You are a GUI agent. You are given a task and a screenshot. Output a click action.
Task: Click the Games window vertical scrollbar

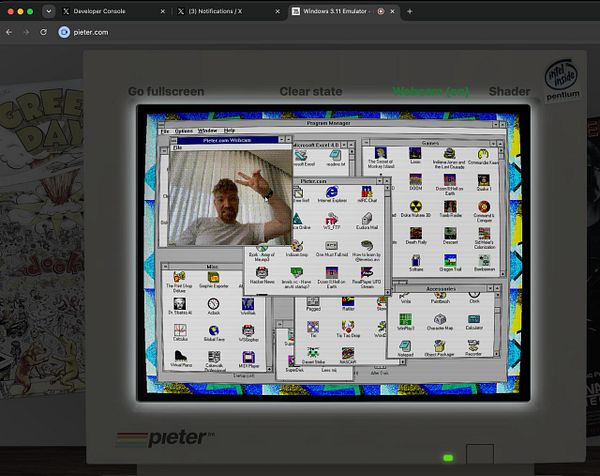[x=502, y=211]
